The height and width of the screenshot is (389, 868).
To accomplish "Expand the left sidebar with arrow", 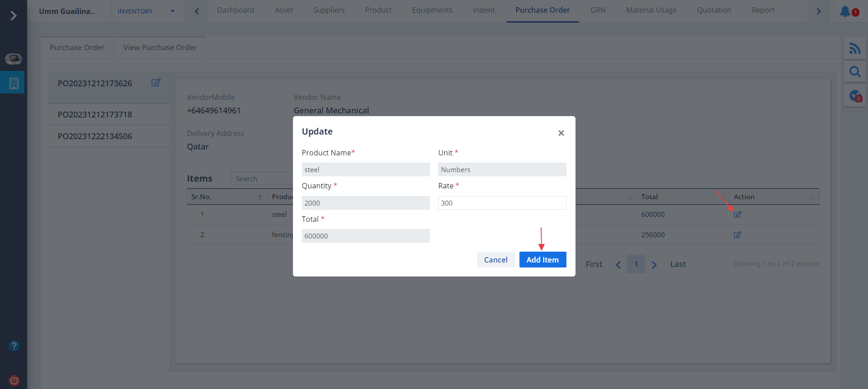I will 13,16.
